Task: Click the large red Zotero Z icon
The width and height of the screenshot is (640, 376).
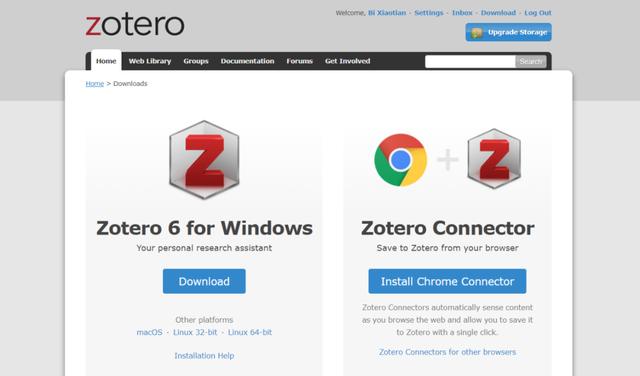Action: [204, 160]
